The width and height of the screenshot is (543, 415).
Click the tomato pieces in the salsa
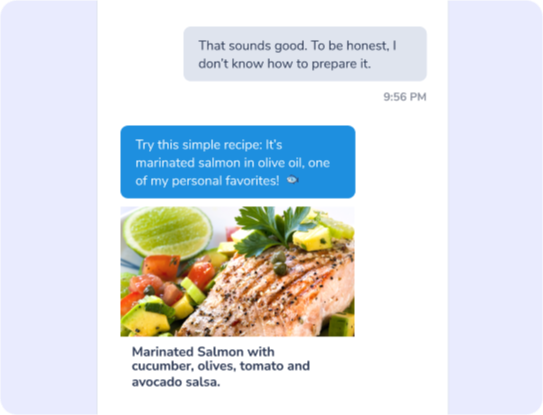[x=161, y=267]
